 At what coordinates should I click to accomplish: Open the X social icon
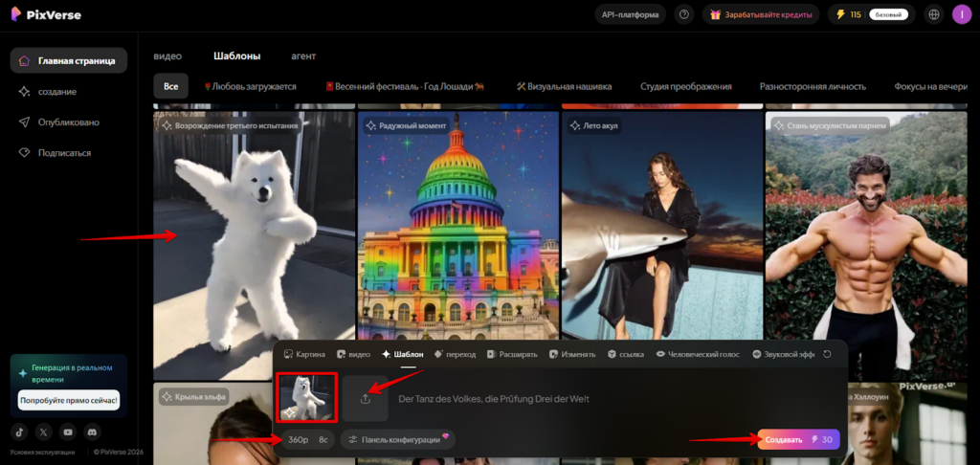pyautogui.click(x=44, y=432)
